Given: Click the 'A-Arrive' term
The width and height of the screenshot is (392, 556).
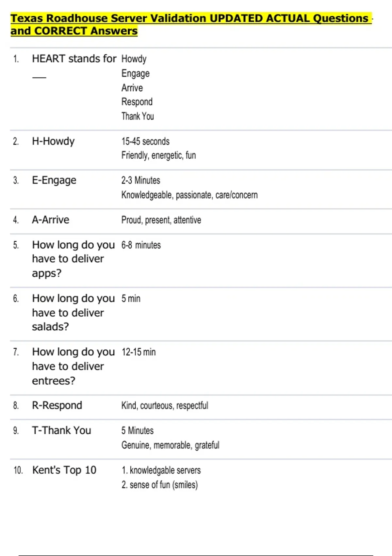Looking at the screenshot, I should tap(51, 220).
